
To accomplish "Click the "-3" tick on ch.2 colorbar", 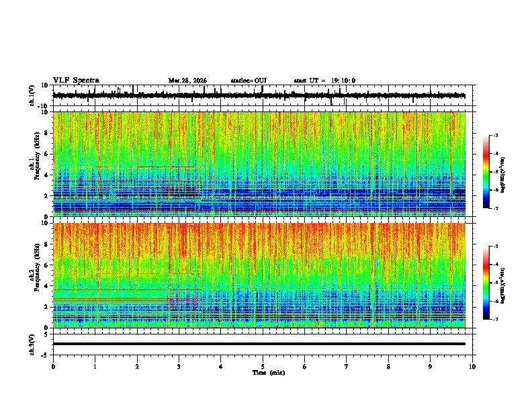I will click(496, 246).
